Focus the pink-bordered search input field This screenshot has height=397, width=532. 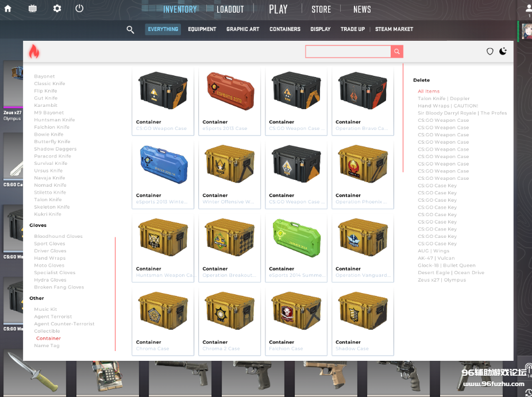[x=348, y=52]
